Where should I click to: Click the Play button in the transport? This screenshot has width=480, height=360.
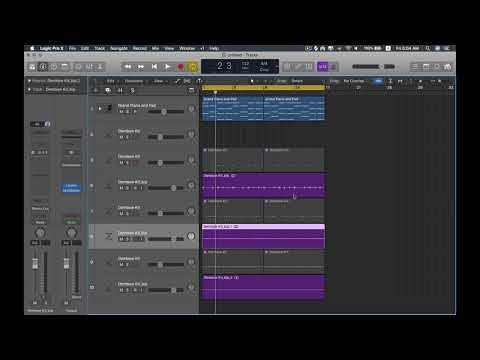click(x=167, y=67)
